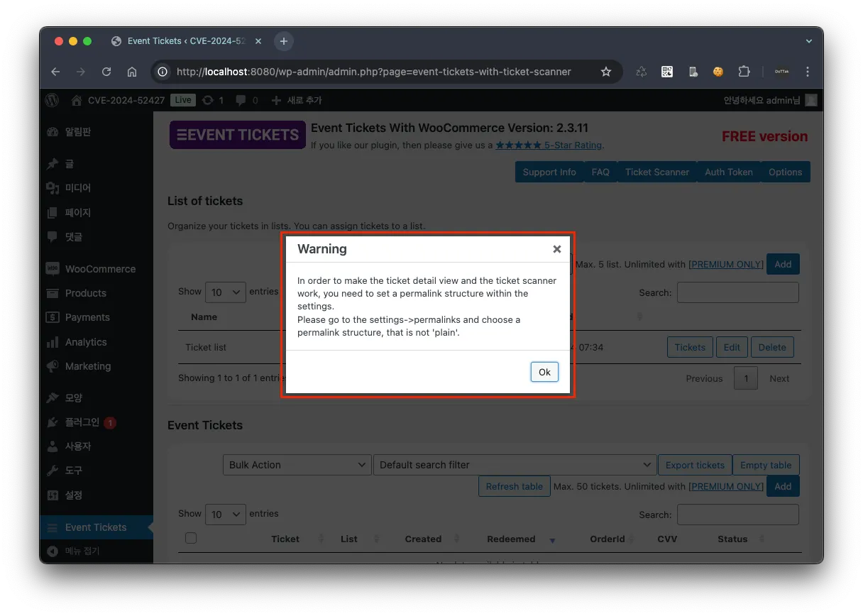Open Marketing sidebar menu

point(97,366)
